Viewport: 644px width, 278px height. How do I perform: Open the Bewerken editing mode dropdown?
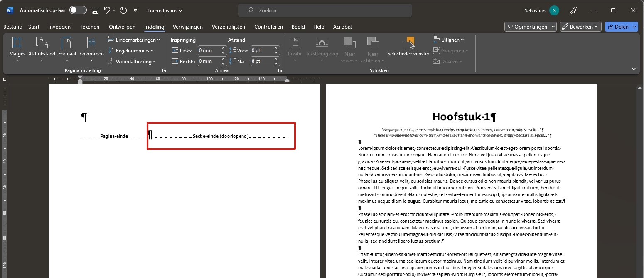click(x=580, y=27)
